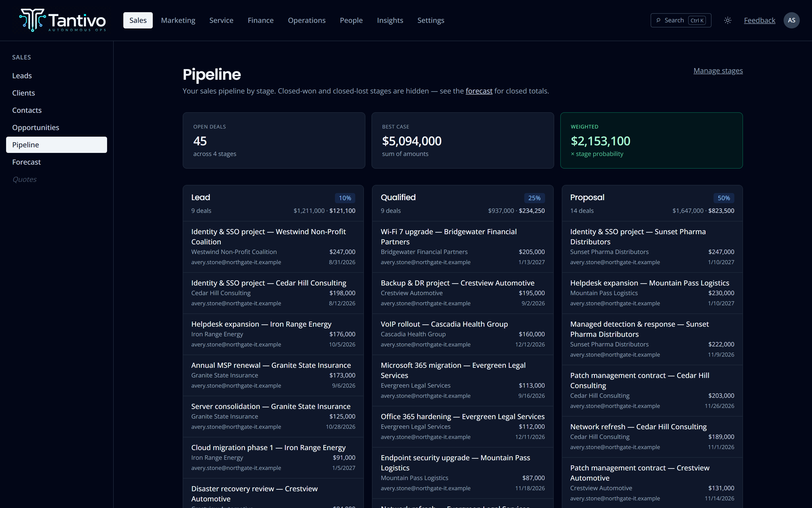Open Endpoint security upgrade Mountain Pass deal
The image size is (812, 508).
click(463, 473)
